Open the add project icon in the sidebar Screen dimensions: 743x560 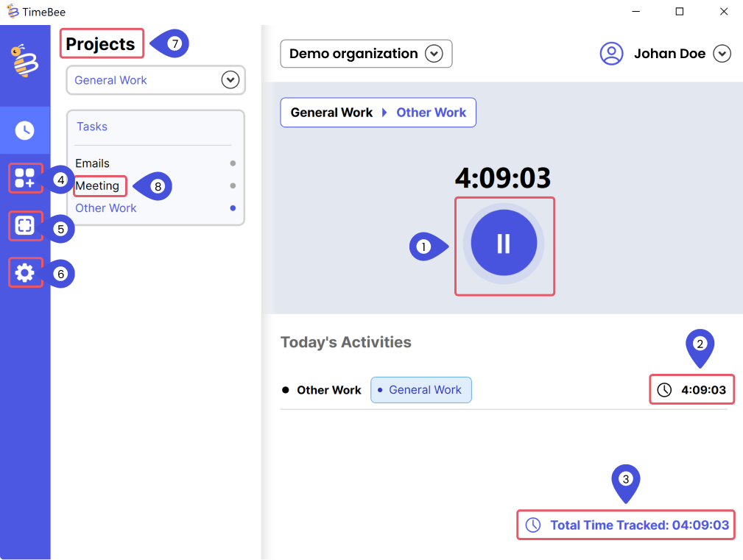tap(25, 178)
